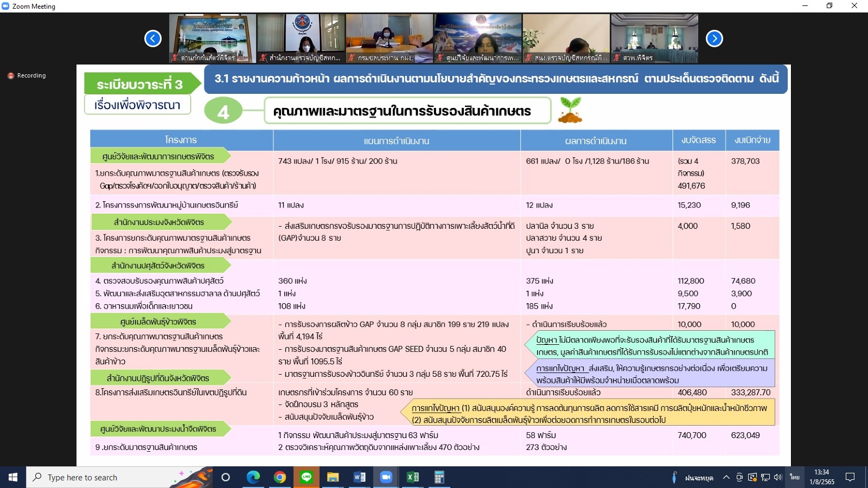Click the 74,680 disbursed cell
The height and width of the screenshot is (488, 868).
pos(743,281)
